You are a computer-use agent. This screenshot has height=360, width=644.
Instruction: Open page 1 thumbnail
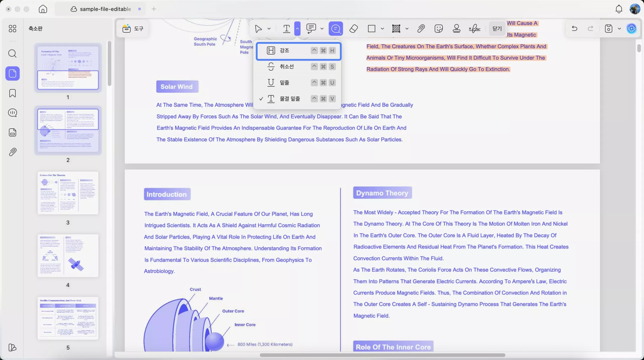point(68,68)
